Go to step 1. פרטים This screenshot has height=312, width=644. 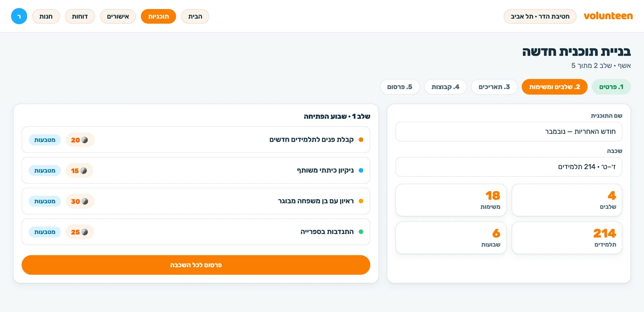pos(611,87)
